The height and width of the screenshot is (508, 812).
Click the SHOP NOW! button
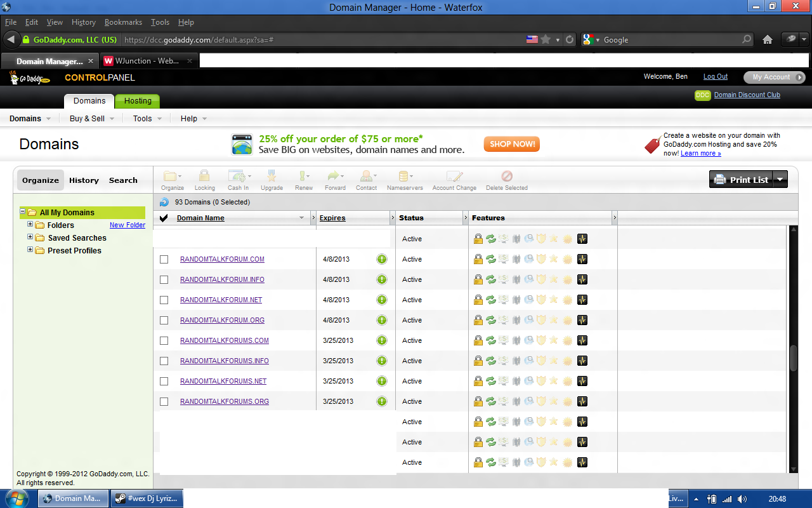pyautogui.click(x=511, y=144)
